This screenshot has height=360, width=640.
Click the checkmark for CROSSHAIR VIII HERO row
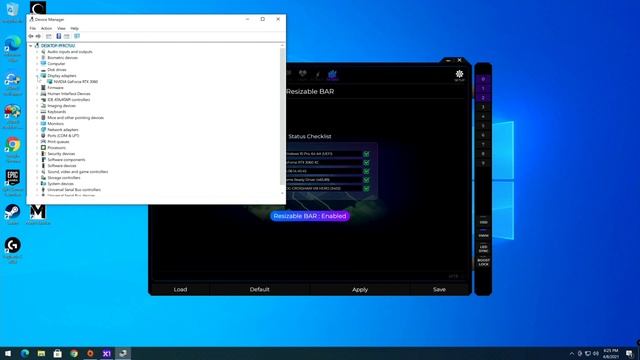click(366, 188)
